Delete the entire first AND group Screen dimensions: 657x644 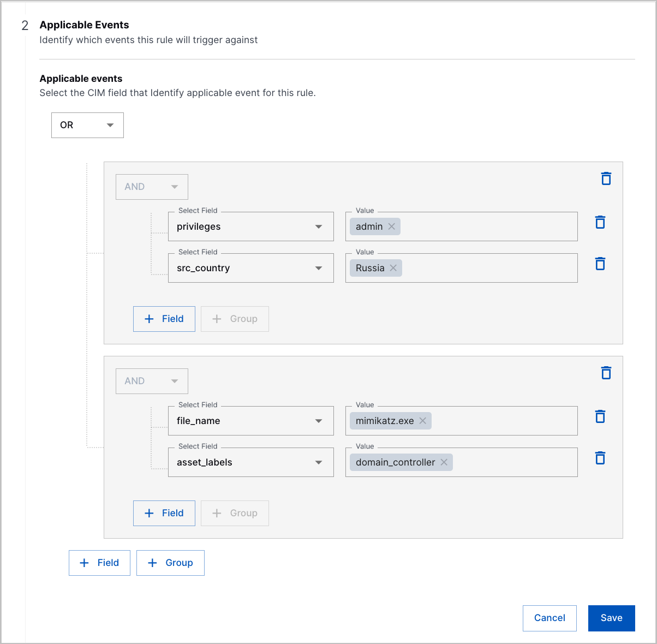click(x=606, y=178)
